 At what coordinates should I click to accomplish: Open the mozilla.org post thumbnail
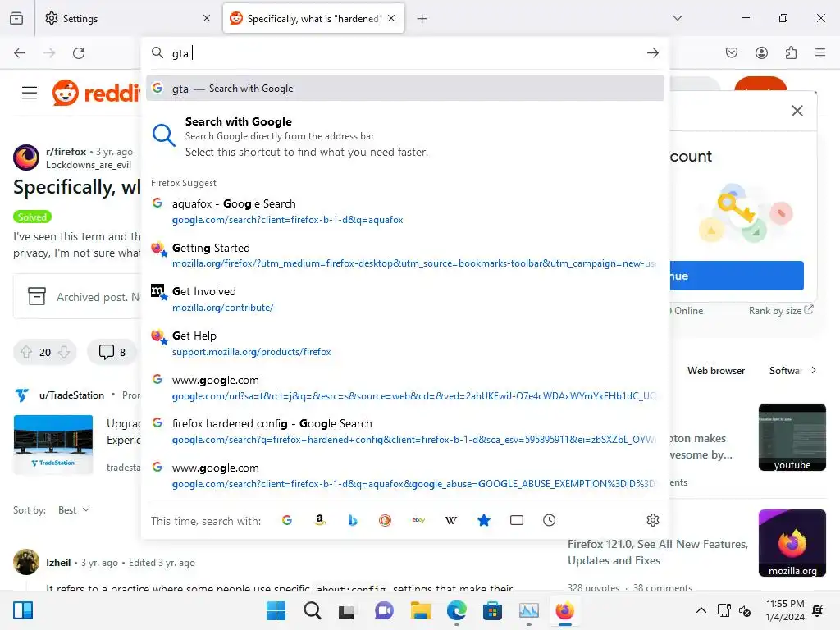click(x=792, y=543)
